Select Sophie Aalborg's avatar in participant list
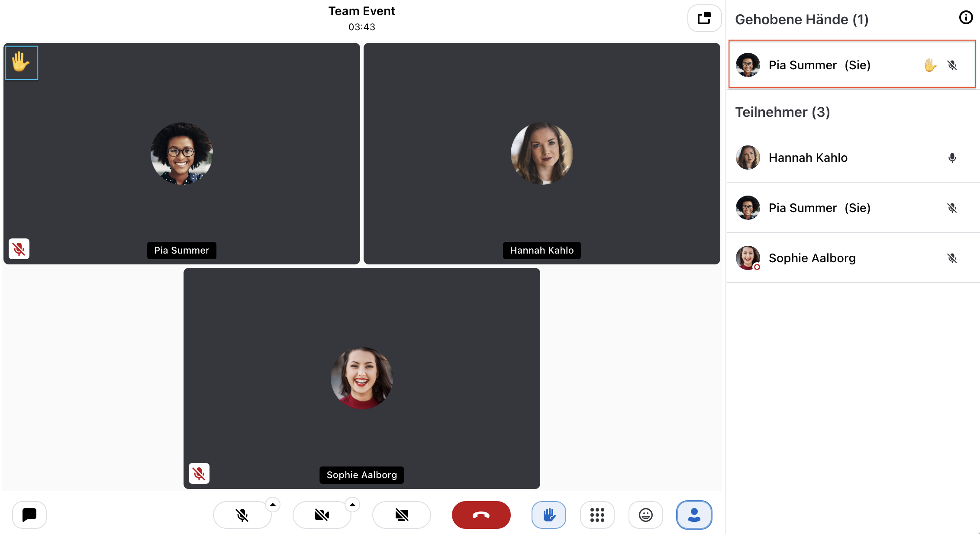 click(x=748, y=258)
